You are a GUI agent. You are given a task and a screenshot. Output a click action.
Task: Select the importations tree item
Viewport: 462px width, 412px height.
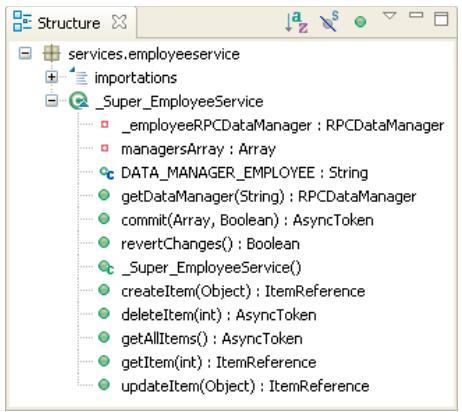tap(136, 78)
